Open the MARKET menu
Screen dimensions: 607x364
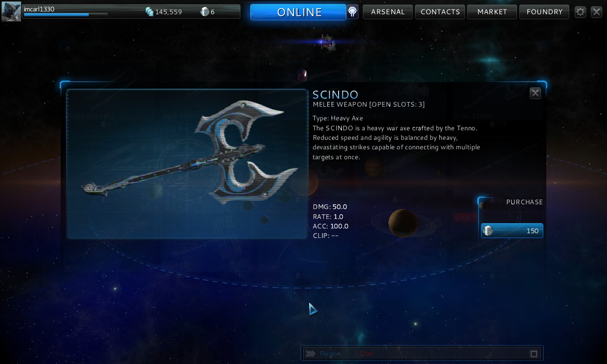pos(492,12)
